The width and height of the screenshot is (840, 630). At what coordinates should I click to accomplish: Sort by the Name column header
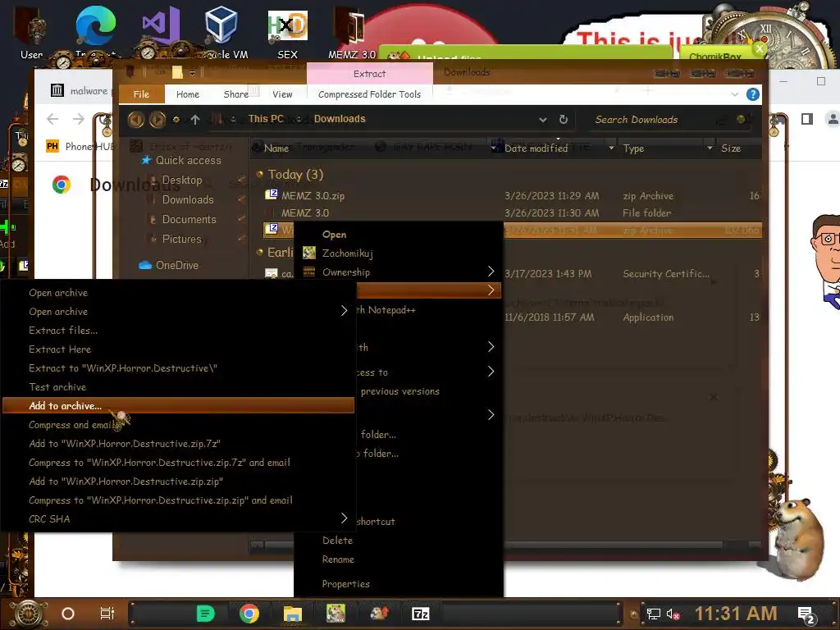(x=276, y=148)
